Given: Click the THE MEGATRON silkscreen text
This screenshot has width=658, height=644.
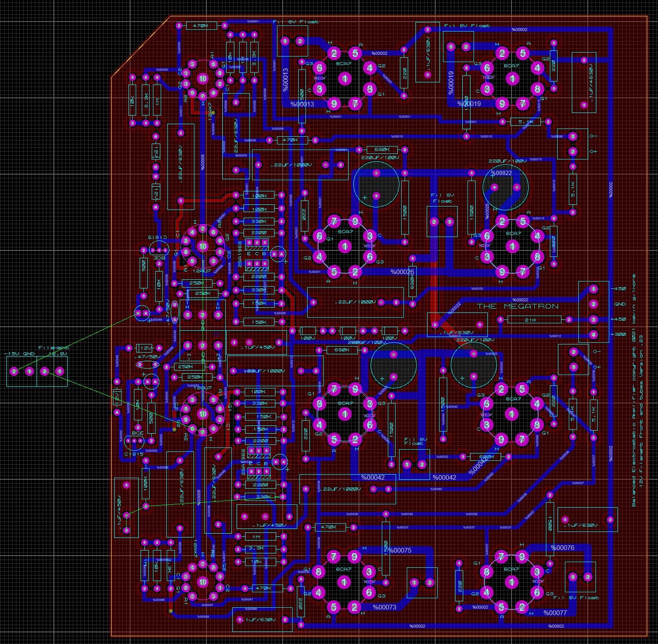Looking at the screenshot, I should pyautogui.click(x=518, y=306).
